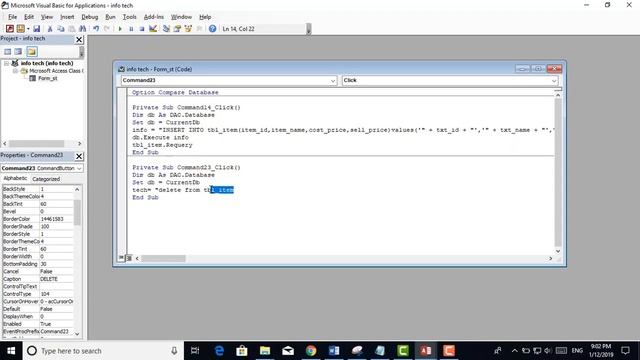Toggle the Design Mode icon
640x360 pixels.
pyautogui.click(x=153, y=29)
